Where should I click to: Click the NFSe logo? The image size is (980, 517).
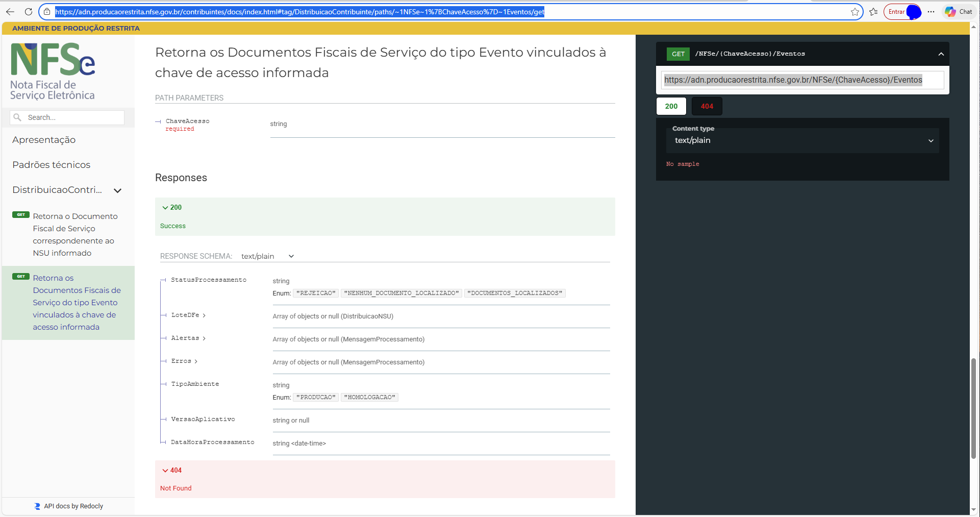pyautogui.click(x=53, y=71)
